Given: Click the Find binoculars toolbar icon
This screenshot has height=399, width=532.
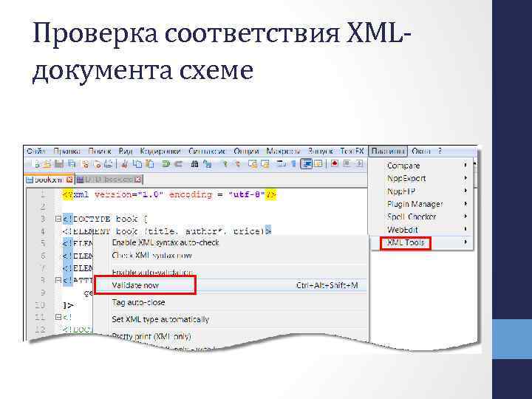Looking at the screenshot, I should (194, 164).
